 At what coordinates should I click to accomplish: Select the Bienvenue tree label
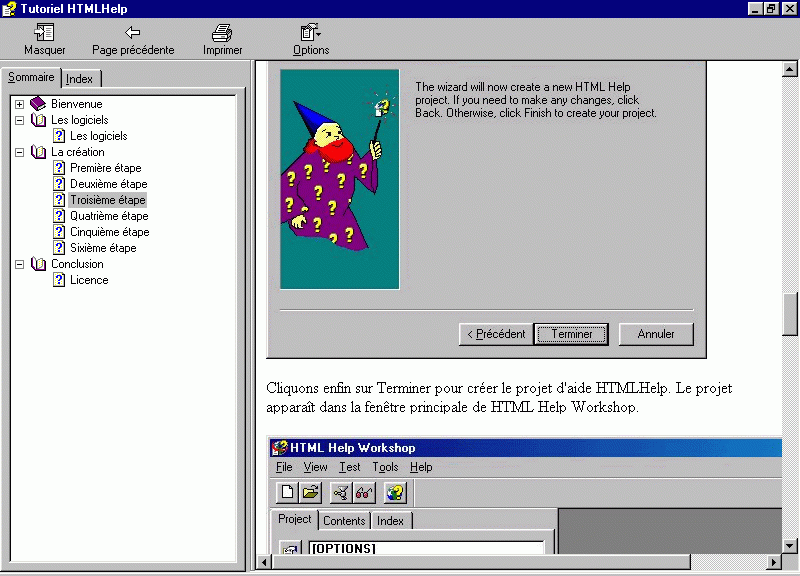(77, 104)
